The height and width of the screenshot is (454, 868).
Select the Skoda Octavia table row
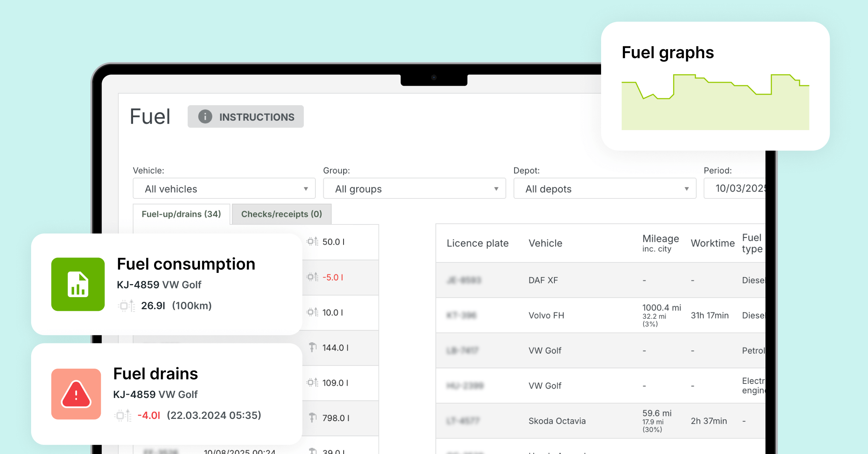(x=557, y=421)
